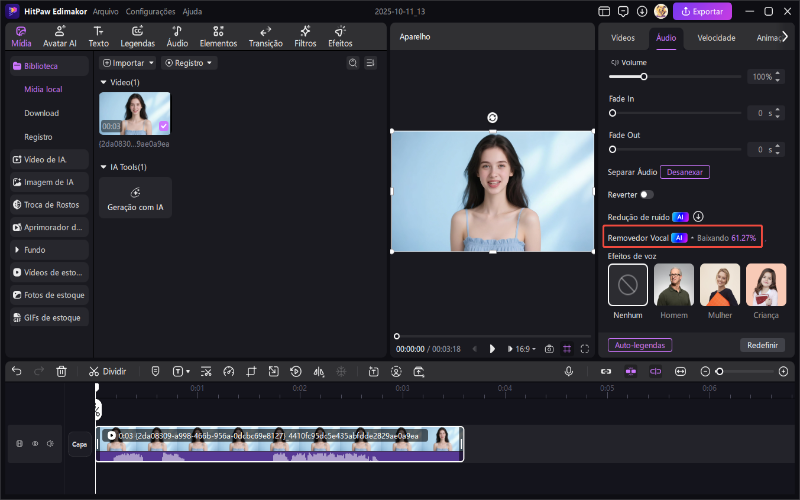Click the Geração com IA card
The width and height of the screenshot is (800, 500).
[x=135, y=198]
